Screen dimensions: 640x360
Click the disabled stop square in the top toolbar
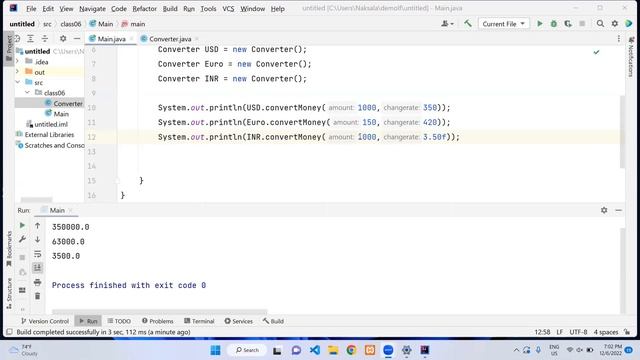[582, 24]
